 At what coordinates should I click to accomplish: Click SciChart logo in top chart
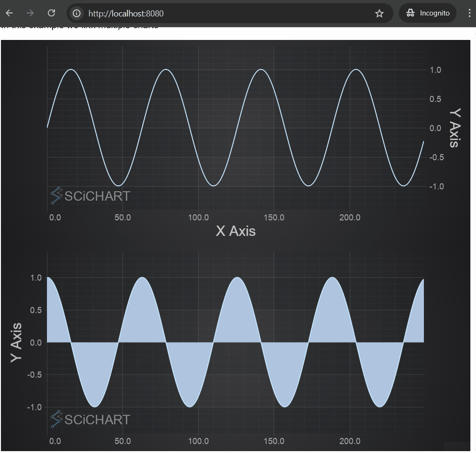[x=91, y=195]
